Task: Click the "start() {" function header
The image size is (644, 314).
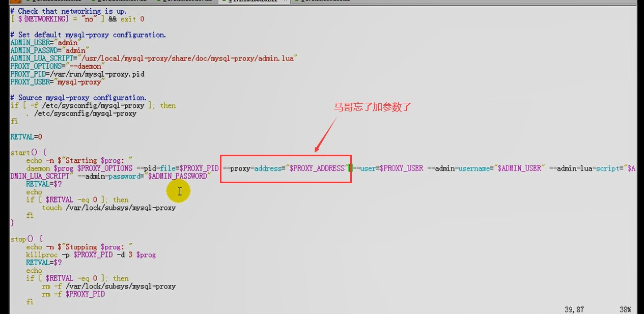Action: pyautogui.click(x=28, y=153)
